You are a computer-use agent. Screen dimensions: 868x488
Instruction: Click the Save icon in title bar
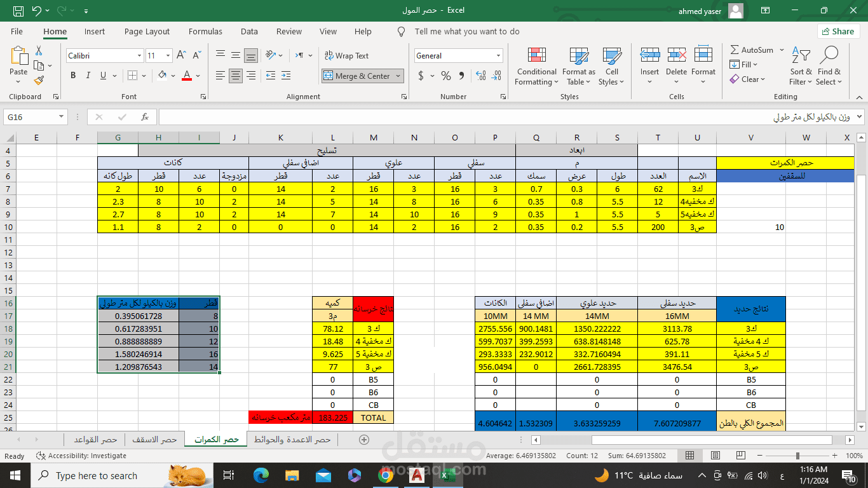pos(18,11)
